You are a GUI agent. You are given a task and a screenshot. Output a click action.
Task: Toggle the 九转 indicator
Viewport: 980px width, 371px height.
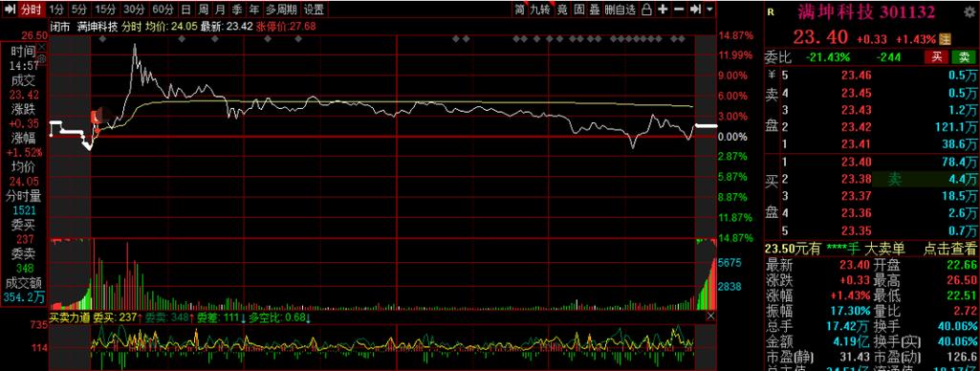click(x=540, y=10)
